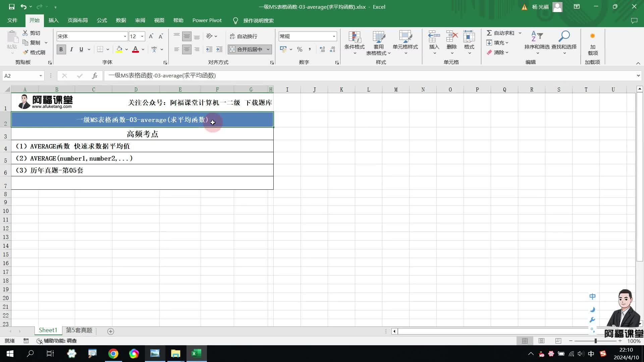The height and width of the screenshot is (362, 644).
Task: Open Format as Table gallery
Action: [378, 43]
